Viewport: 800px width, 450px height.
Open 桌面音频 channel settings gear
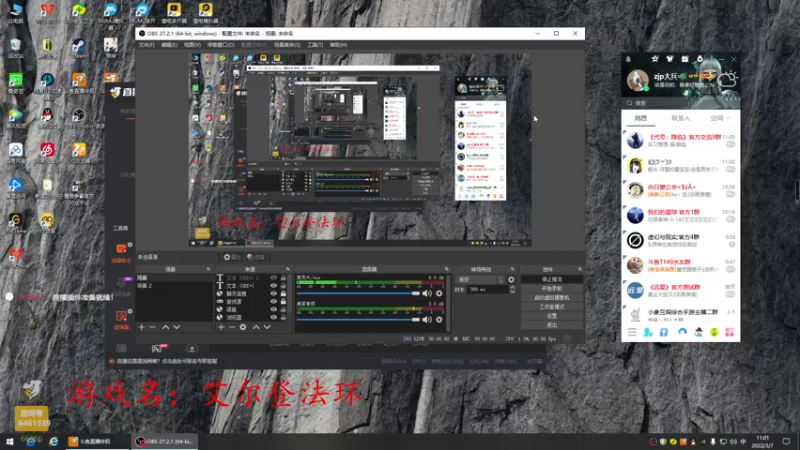pos(439,320)
